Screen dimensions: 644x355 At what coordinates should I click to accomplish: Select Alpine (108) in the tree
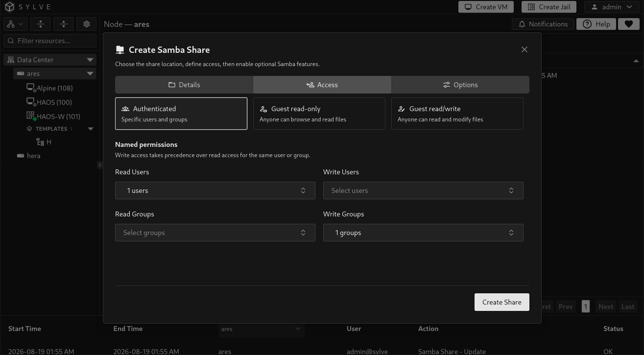[x=55, y=88]
